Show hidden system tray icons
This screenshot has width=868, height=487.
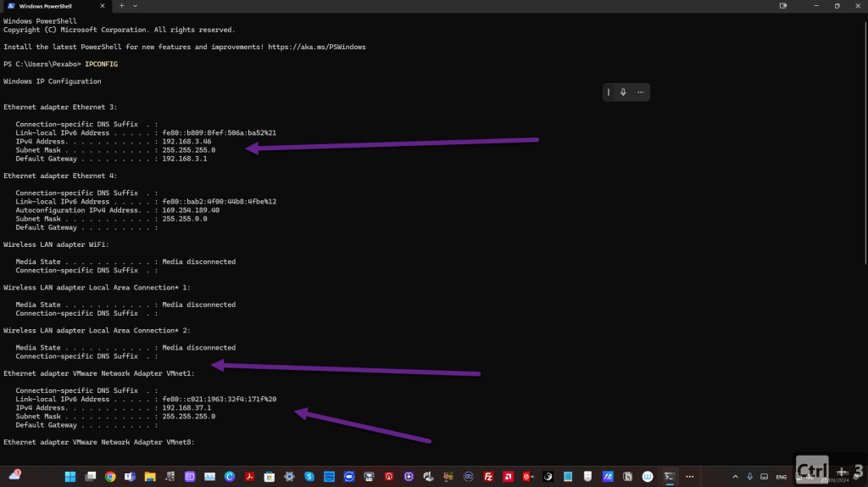click(735, 477)
